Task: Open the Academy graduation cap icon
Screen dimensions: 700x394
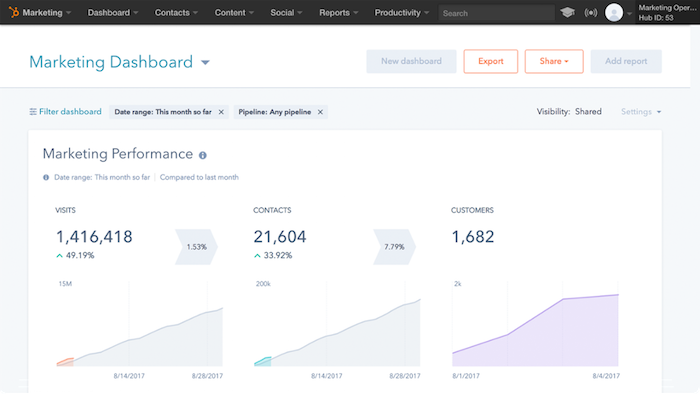Action: tap(567, 12)
